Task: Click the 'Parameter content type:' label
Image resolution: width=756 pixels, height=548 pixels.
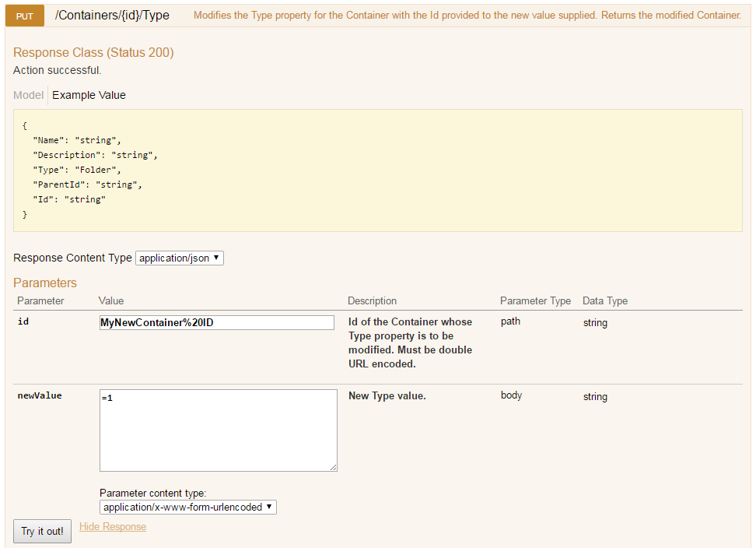Action: click(153, 493)
